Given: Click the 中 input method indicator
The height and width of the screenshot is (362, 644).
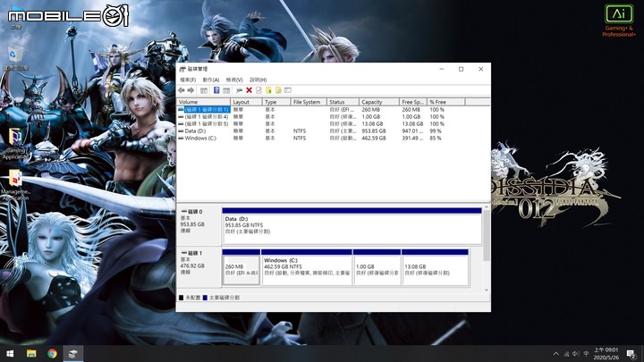Looking at the screenshot, I should (586, 354).
